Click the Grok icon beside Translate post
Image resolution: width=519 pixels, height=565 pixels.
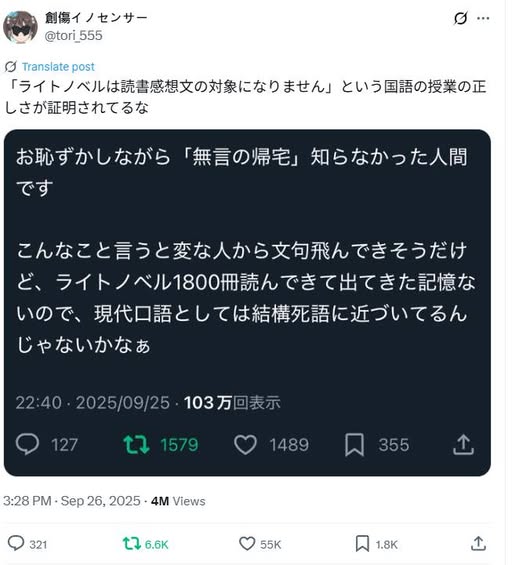pyautogui.click(x=10, y=67)
